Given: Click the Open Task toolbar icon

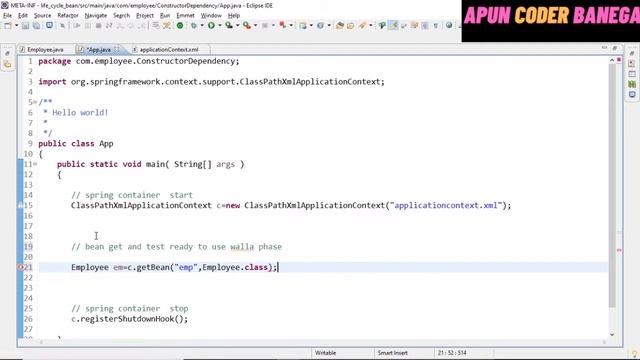Looking at the screenshot, I should tap(350, 25).
